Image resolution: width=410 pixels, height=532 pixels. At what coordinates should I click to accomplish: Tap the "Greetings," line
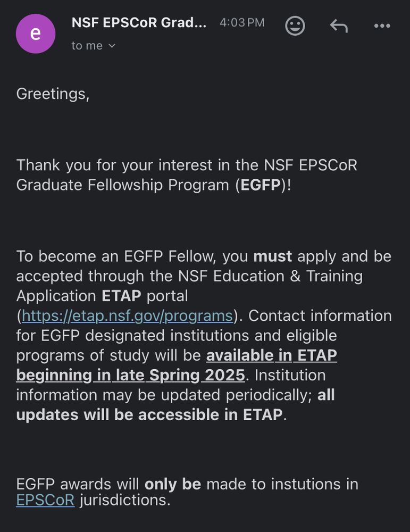[x=53, y=94]
